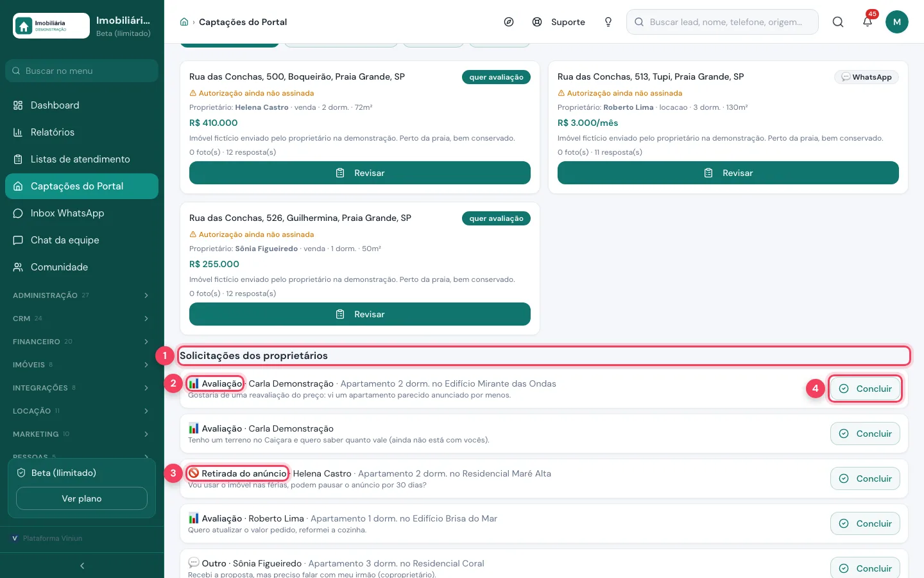924x578 pixels.
Task: Expand the FINANCEIRO menu section
Action: tap(81, 342)
